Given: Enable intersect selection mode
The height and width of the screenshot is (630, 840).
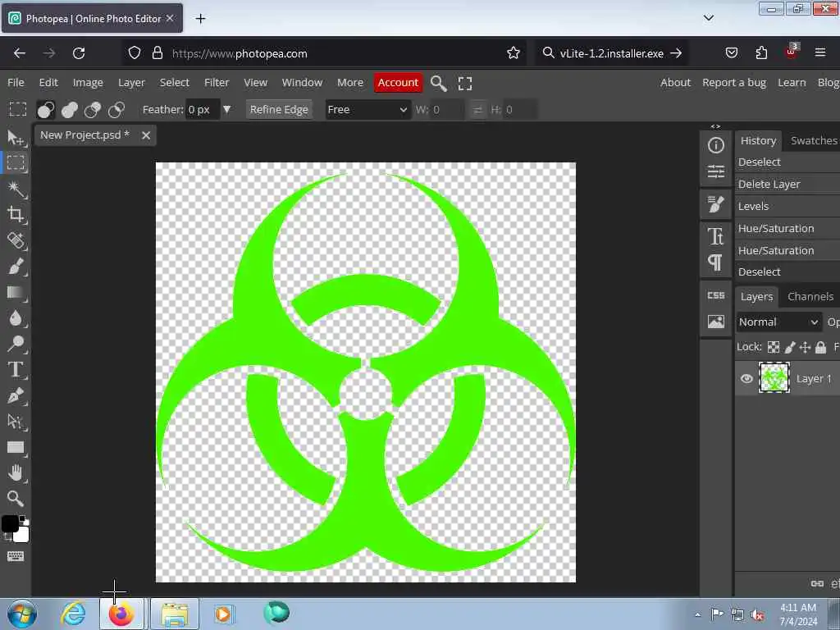Looking at the screenshot, I should [x=116, y=110].
